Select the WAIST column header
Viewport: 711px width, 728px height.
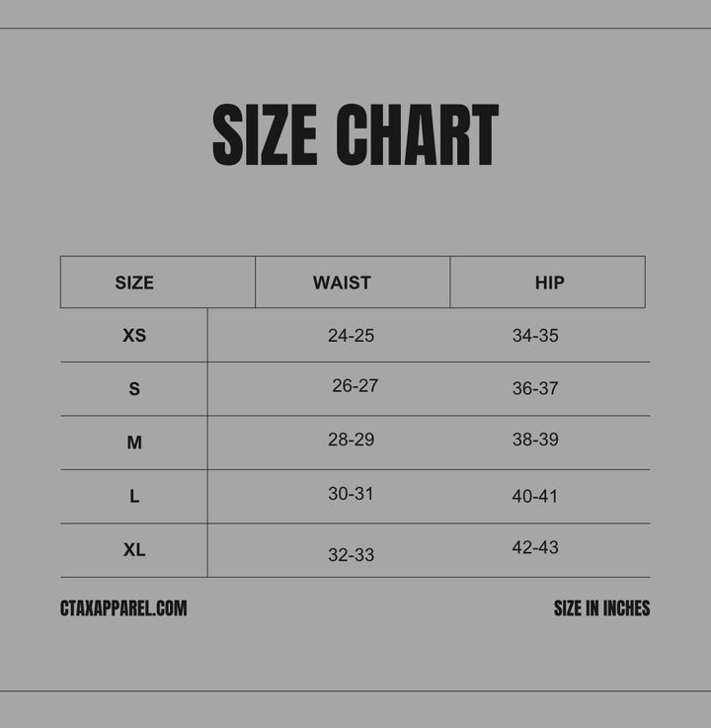(342, 283)
